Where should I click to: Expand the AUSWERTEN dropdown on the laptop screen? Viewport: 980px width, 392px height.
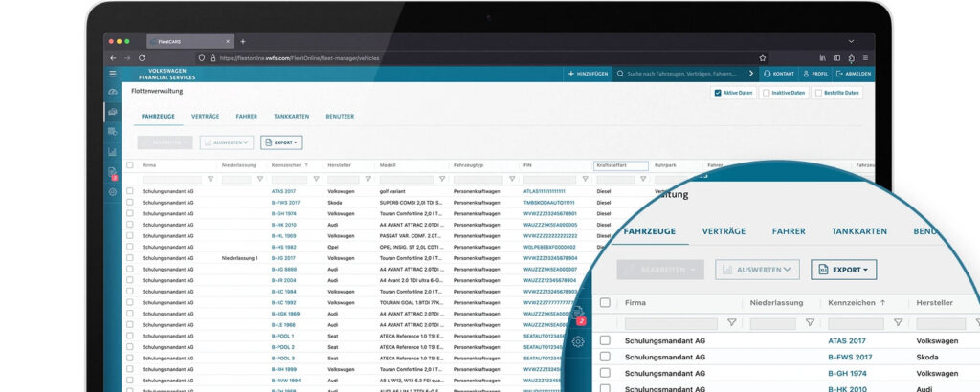227,143
